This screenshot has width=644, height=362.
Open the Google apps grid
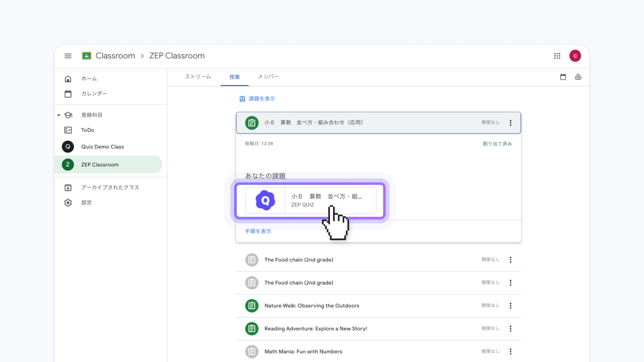[x=557, y=56]
